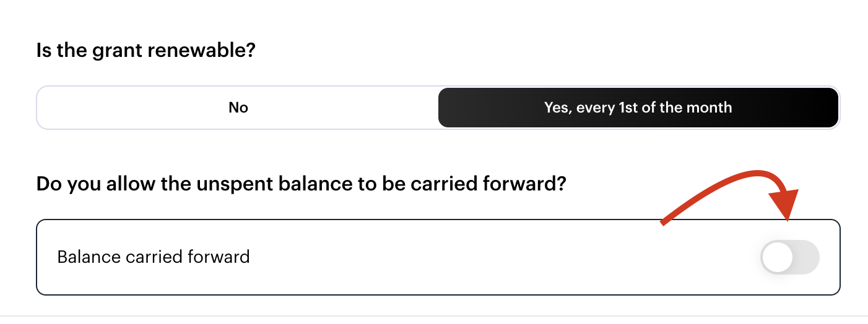Choose "Yes, every 1st of the month"
Image resolution: width=868 pixels, height=324 pixels.
point(638,108)
